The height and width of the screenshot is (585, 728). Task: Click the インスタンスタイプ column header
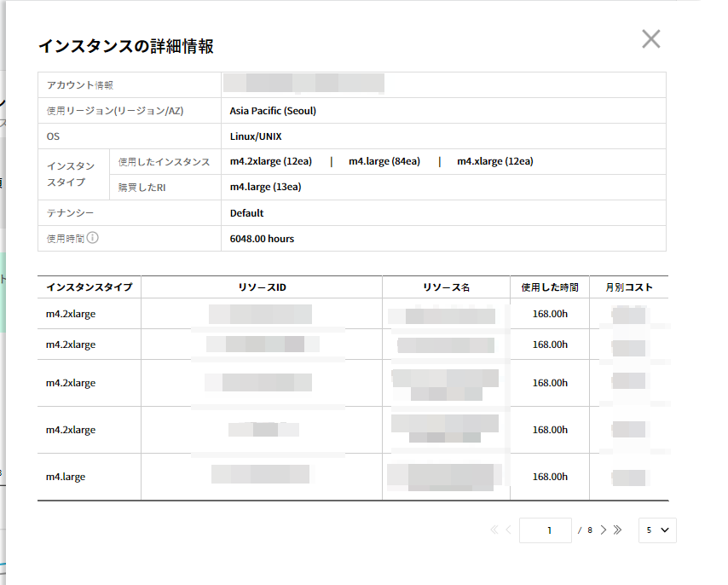[x=90, y=287]
